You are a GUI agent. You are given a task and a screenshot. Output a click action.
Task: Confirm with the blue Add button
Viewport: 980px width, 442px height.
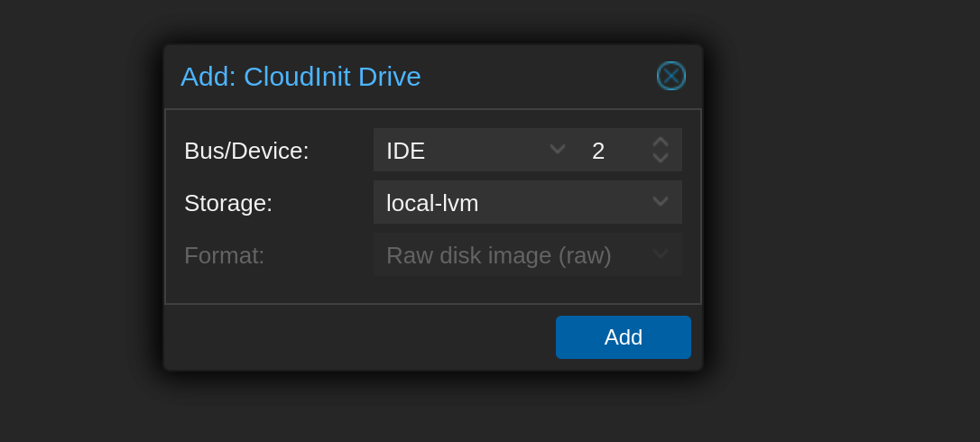pyautogui.click(x=624, y=337)
